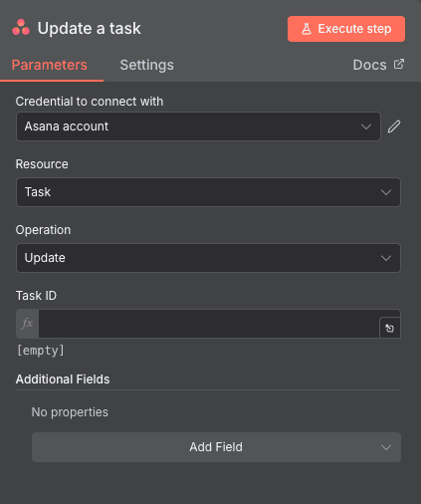
Task: Click the 'Additional Fields' heading
Action: pyautogui.click(x=63, y=379)
